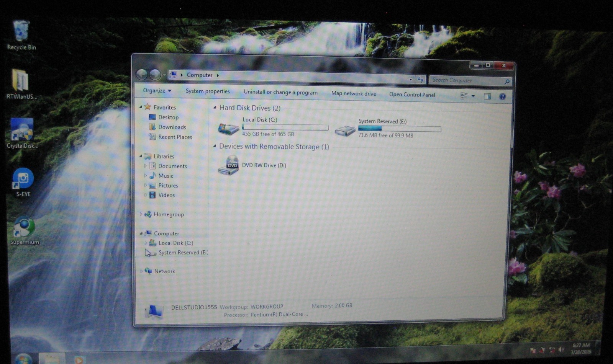This screenshot has height=364, width=613.
Task: Collapse the Hard Disk Drives group
Action: pyautogui.click(x=215, y=108)
